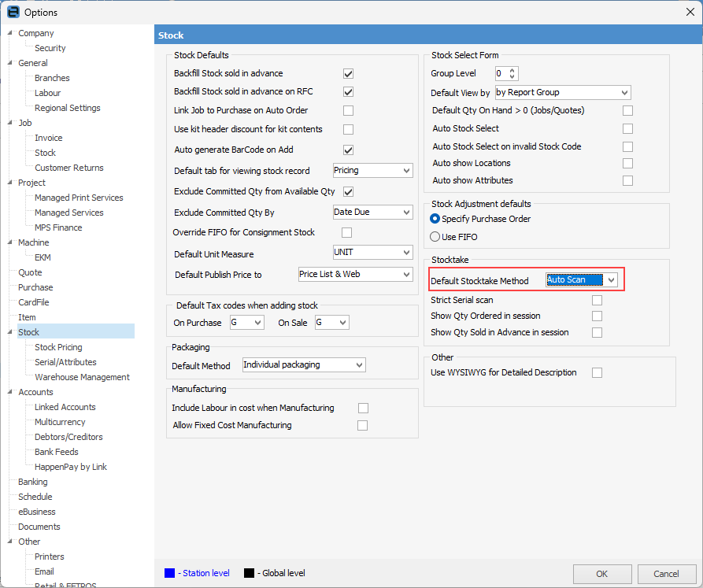The width and height of the screenshot is (703, 588).
Task: Select Use FIFO radio button
Action: click(435, 237)
